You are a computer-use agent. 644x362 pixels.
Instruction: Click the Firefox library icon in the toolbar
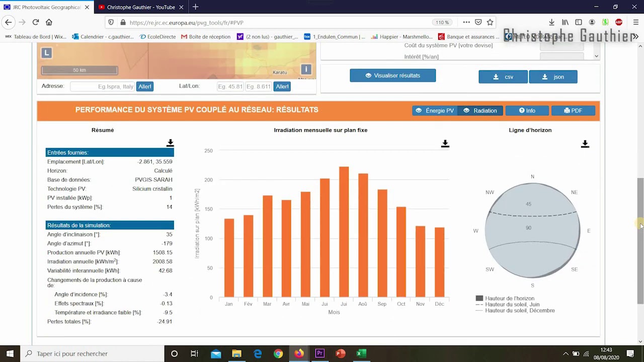point(565,22)
